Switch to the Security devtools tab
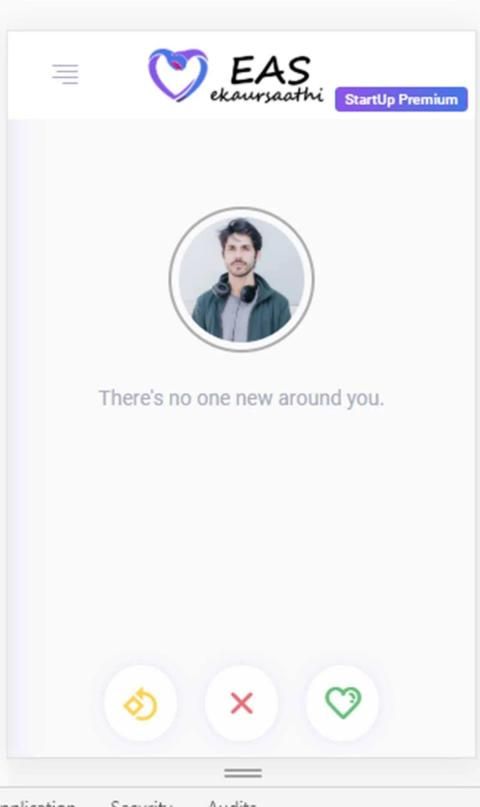The width and height of the screenshot is (480, 807). coord(141,802)
